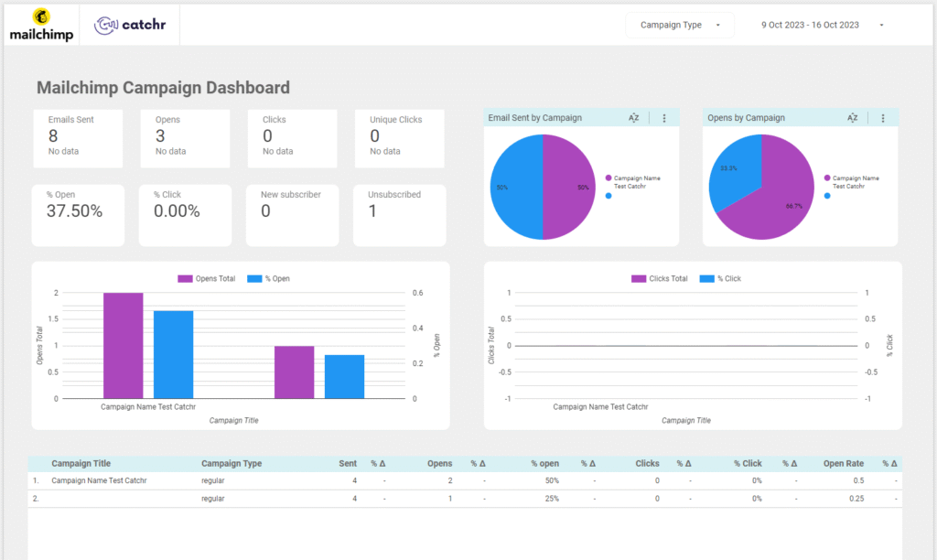This screenshot has width=937, height=560.
Task: Click the tallest purple Opens Total bar
Action: 124,346
